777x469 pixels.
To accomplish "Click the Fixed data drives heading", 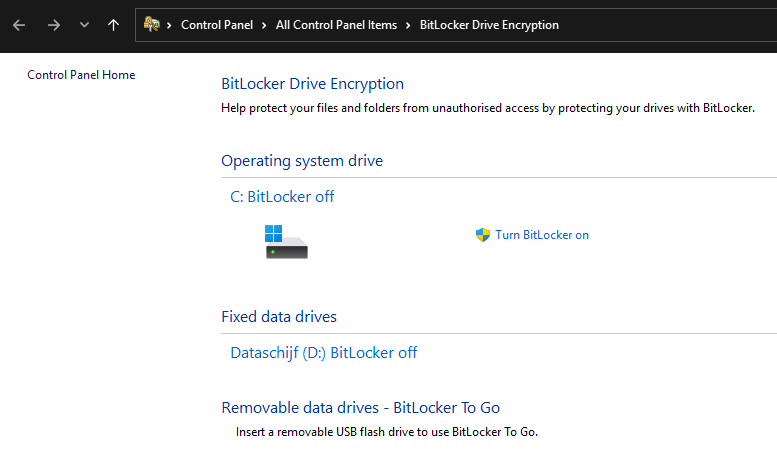I will coord(278,317).
